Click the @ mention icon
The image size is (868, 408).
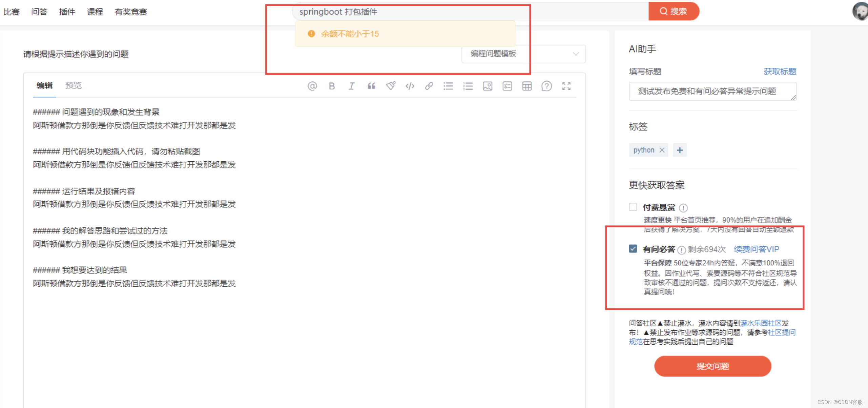(x=312, y=86)
